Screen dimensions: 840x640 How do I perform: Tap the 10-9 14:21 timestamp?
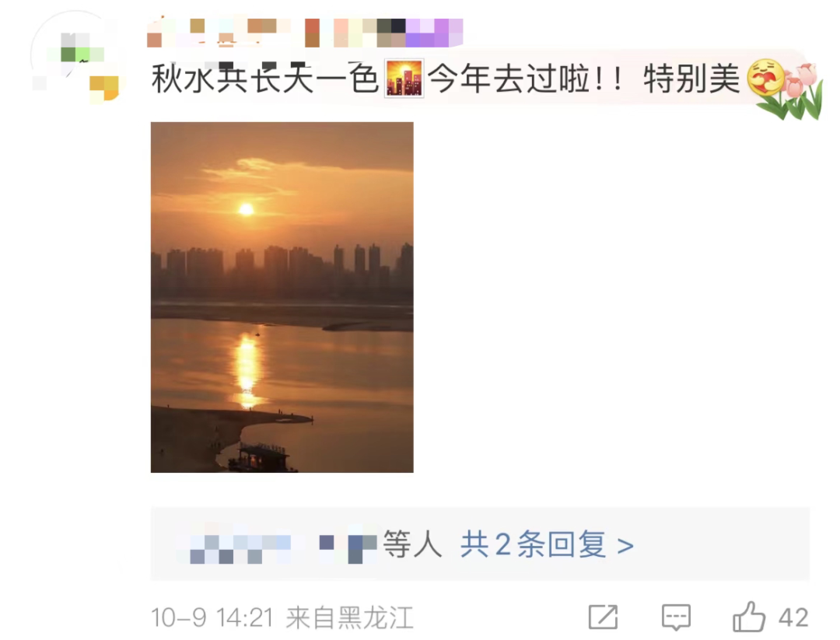pyautogui.click(x=212, y=617)
